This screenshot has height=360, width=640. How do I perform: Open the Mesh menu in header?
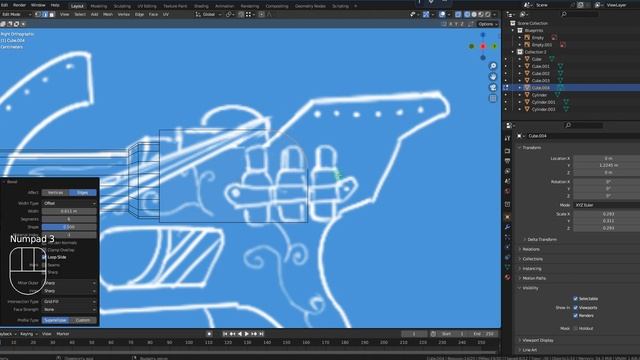pos(108,14)
